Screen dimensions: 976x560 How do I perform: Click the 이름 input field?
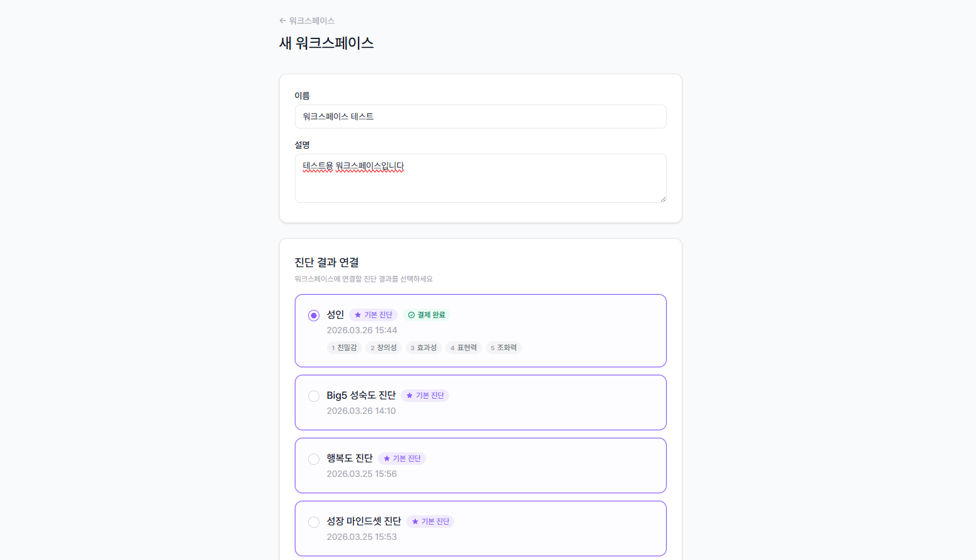(480, 117)
